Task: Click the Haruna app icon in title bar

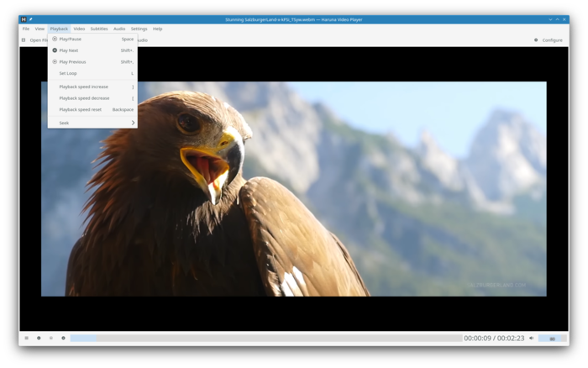Action: [24, 18]
